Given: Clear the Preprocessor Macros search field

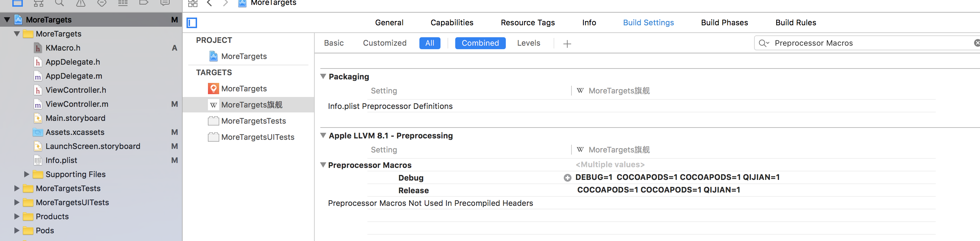Looking at the screenshot, I should (976, 43).
